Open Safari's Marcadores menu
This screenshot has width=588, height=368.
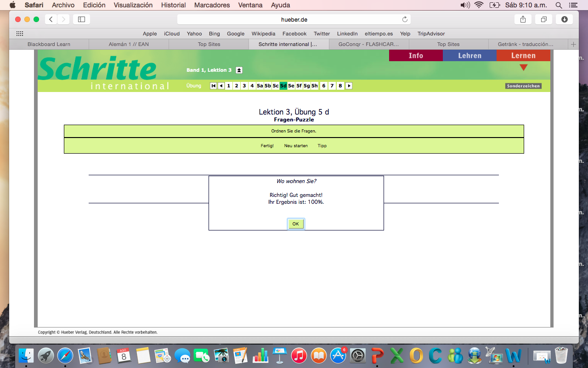pyautogui.click(x=212, y=5)
